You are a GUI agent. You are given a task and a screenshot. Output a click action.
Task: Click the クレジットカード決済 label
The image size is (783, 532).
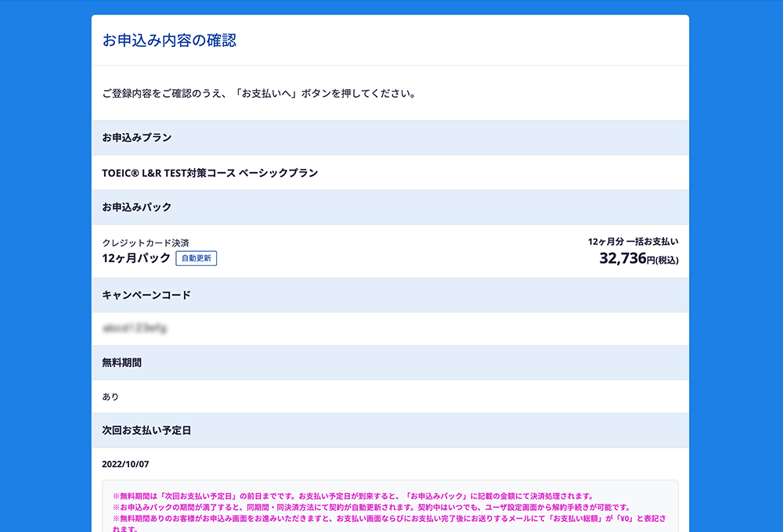[146, 243]
